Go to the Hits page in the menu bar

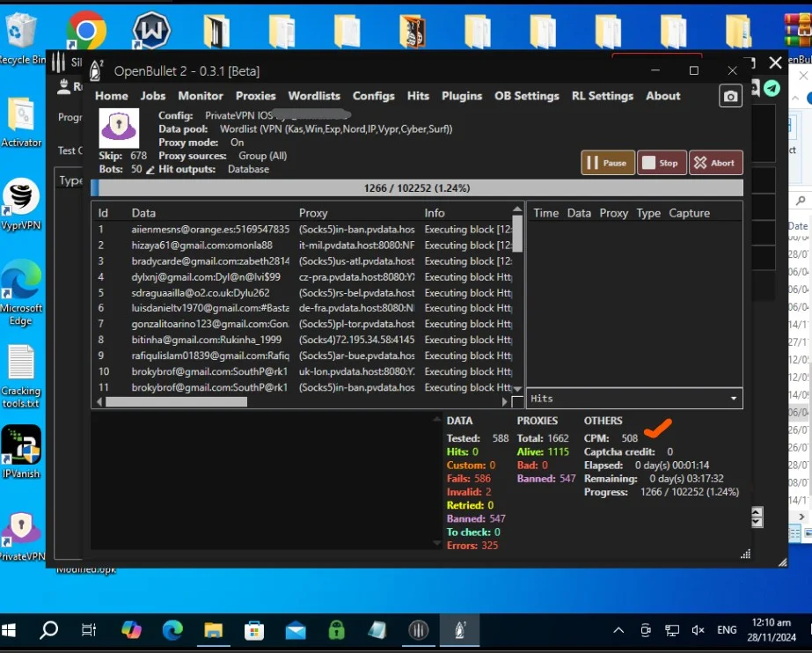pyautogui.click(x=418, y=96)
